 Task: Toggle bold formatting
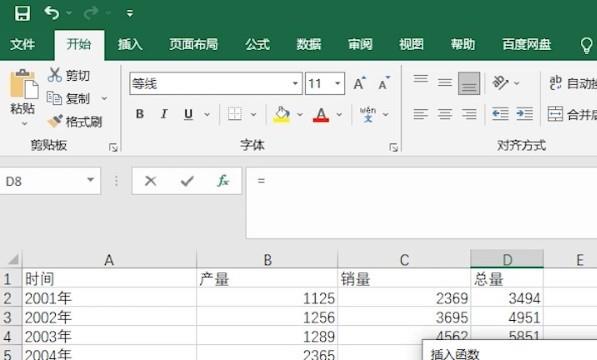point(140,114)
